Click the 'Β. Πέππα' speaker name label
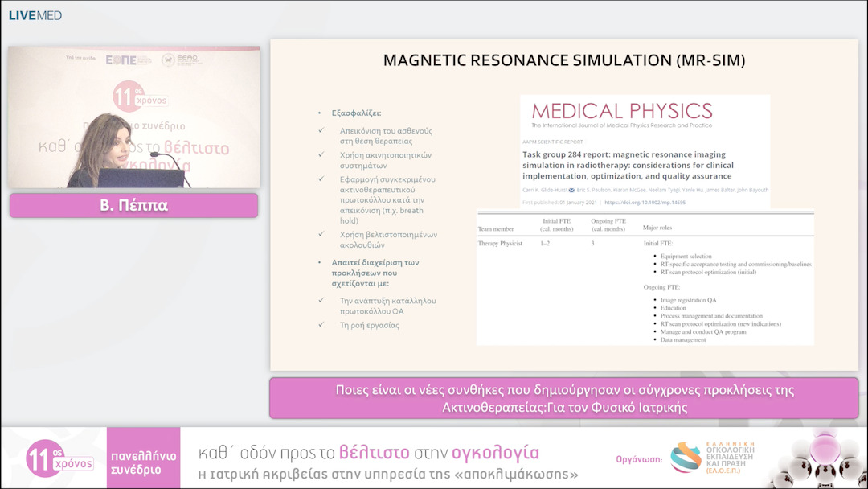 click(x=133, y=206)
